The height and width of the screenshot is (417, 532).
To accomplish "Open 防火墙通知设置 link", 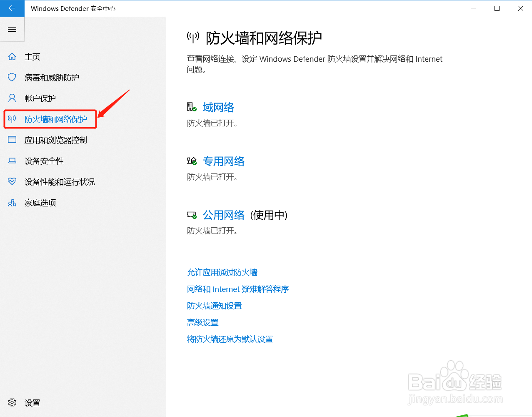I will coord(215,306).
